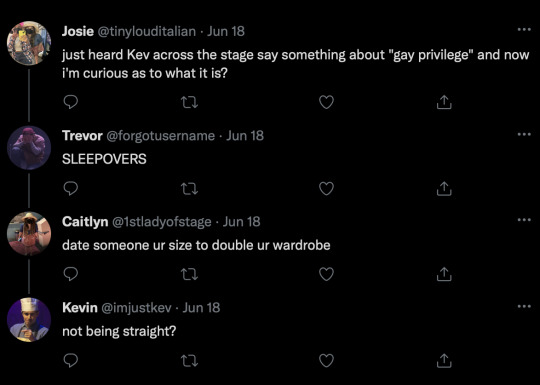Viewport: 540px width, 385px height.
Task: Retweet Kevin's not being straight tweet
Action: pos(189,361)
